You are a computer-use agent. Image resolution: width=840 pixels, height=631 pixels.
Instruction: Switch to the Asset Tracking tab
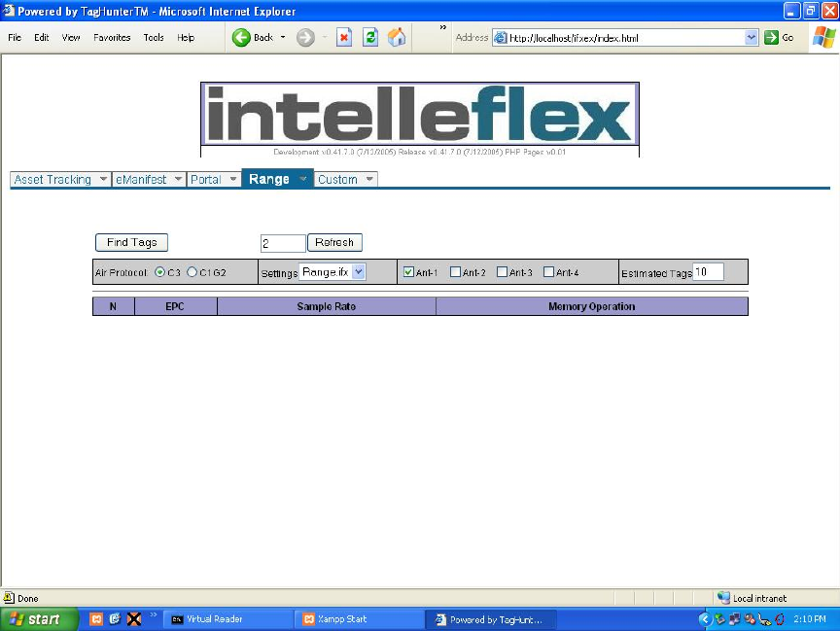(x=52, y=180)
